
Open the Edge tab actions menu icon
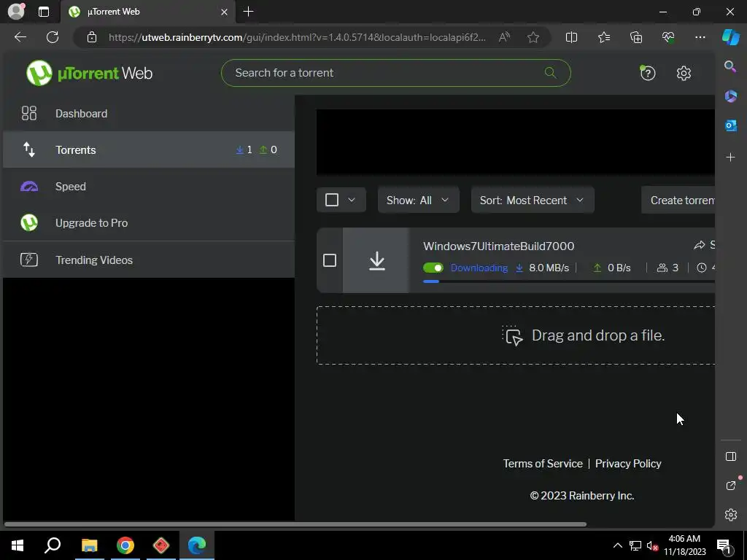[x=43, y=12]
